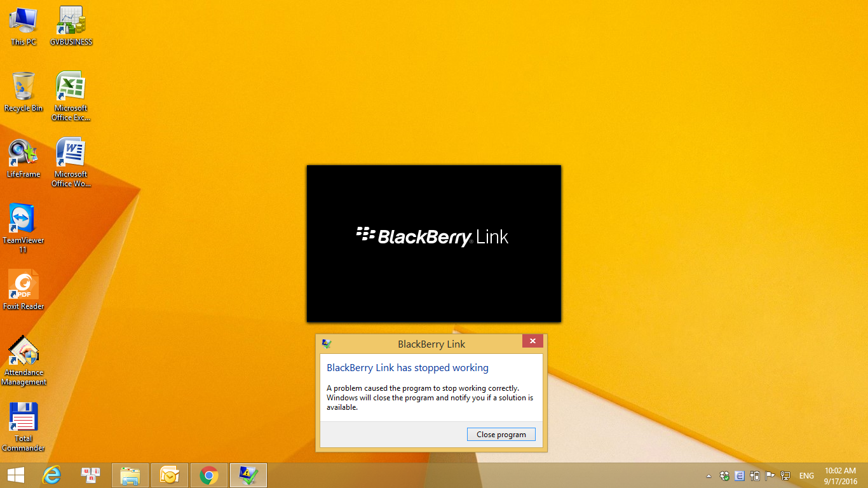Click the BlackBerry Link splash screen
This screenshot has height=488, width=868.
pyautogui.click(x=434, y=243)
